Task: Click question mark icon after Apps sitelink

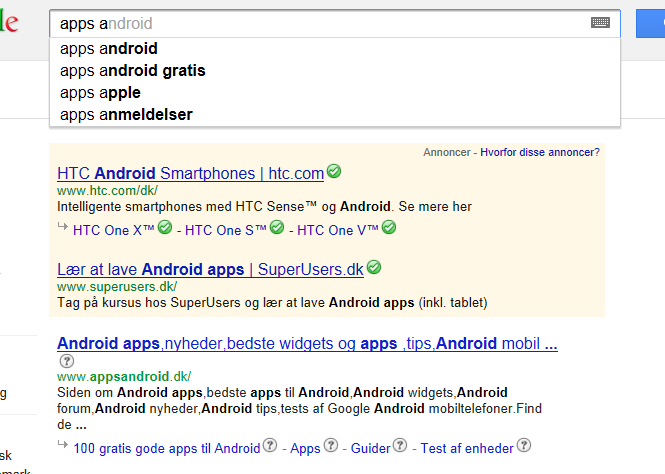Action: click(331, 445)
